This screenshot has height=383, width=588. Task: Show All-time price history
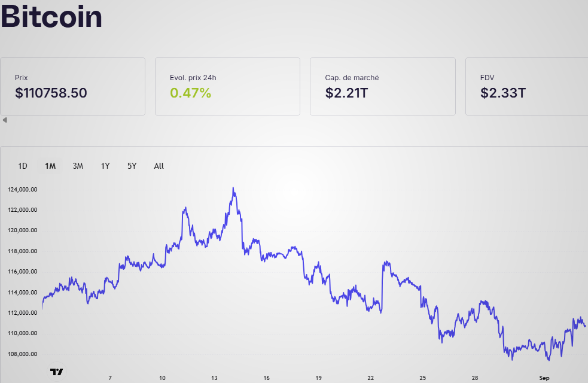(x=159, y=166)
